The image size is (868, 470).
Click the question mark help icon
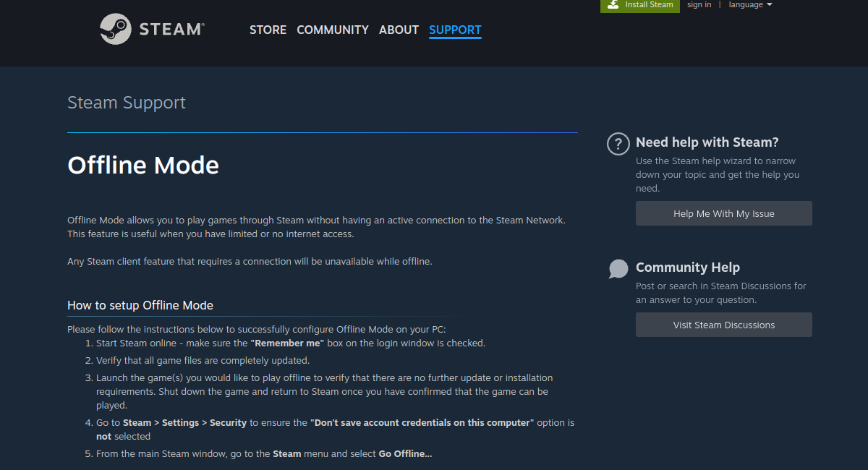click(618, 143)
